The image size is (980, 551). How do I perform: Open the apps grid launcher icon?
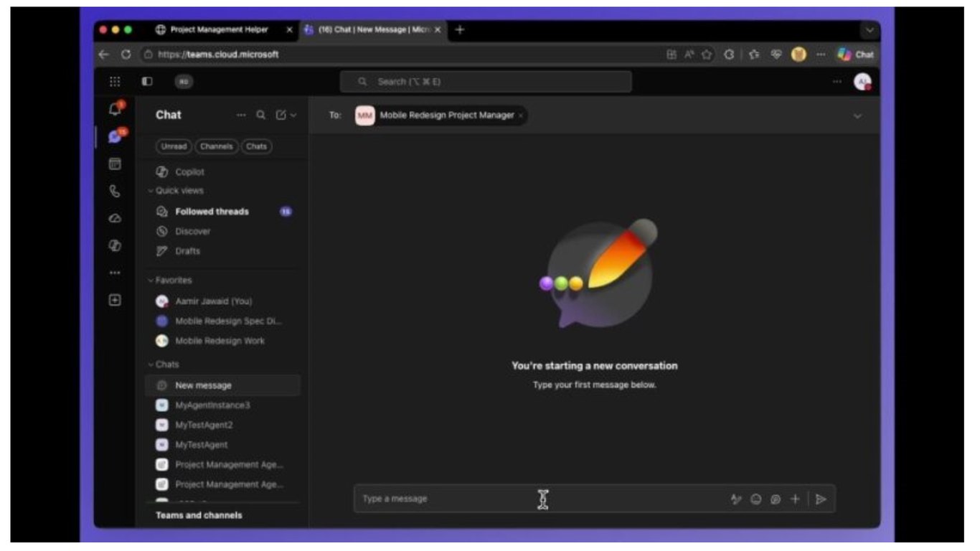(x=115, y=82)
